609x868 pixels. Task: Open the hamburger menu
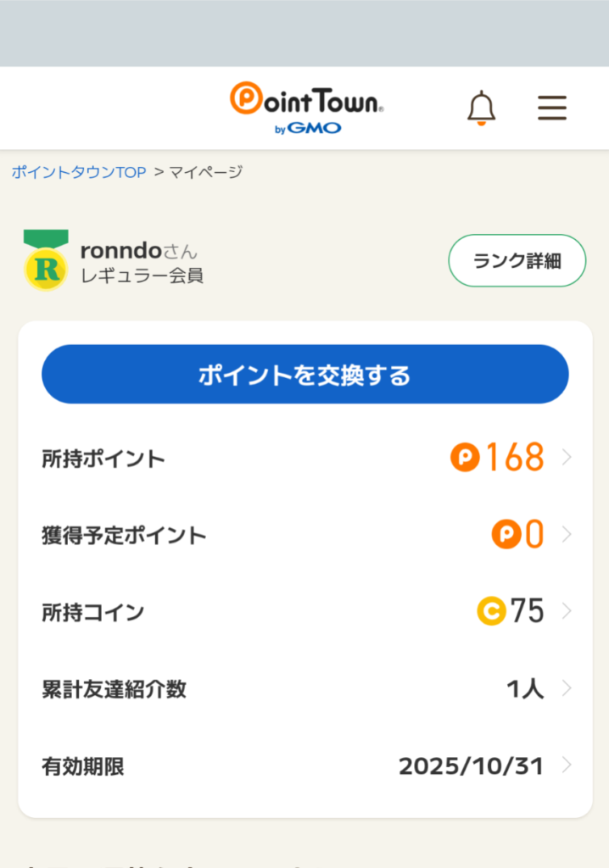[552, 108]
